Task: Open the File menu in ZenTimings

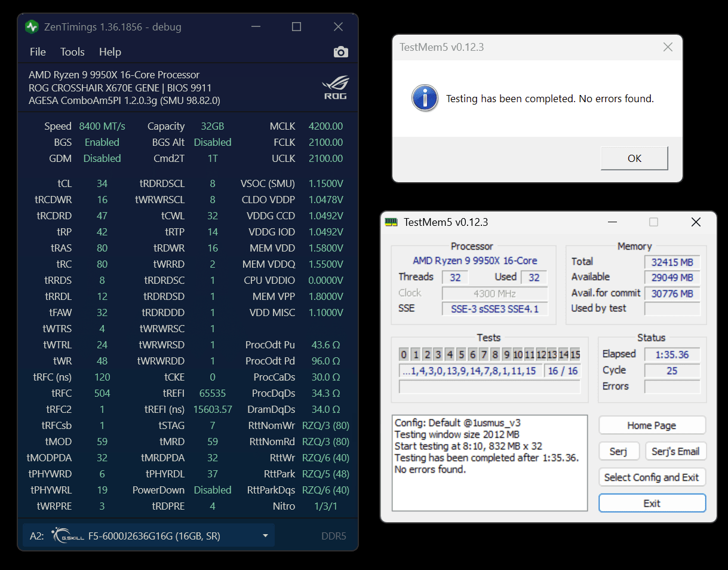Action: click(38, 52)
